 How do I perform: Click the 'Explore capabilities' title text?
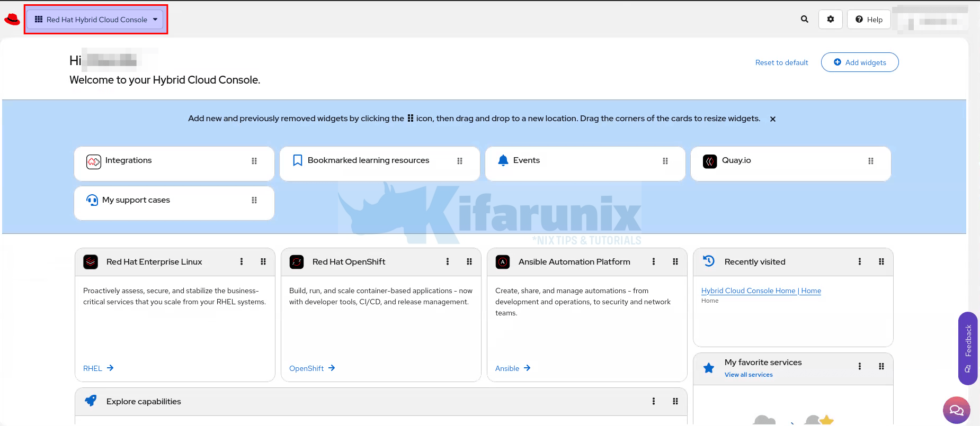[144, 402]
